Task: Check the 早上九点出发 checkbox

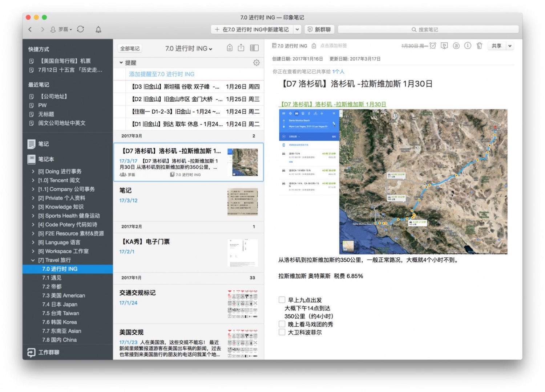Action: pos(282,300)
